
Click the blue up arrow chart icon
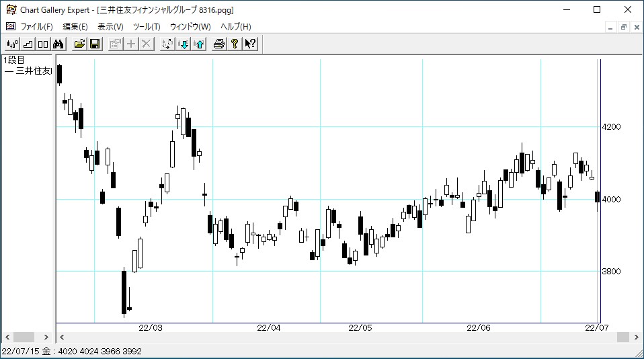click(x=199, y=44)
